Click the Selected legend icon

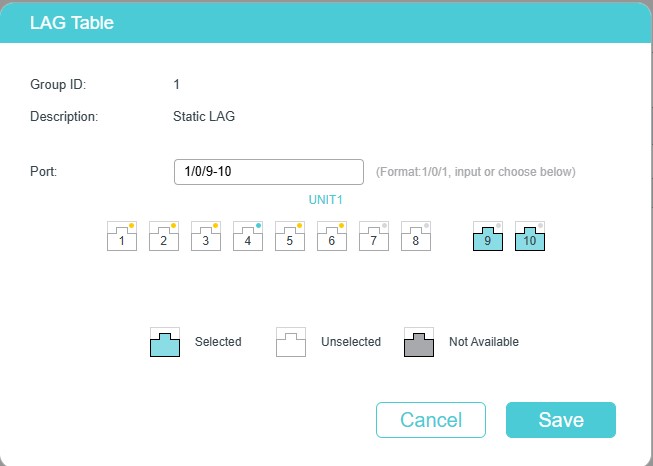pyautogui.click(x=165, y=342)
